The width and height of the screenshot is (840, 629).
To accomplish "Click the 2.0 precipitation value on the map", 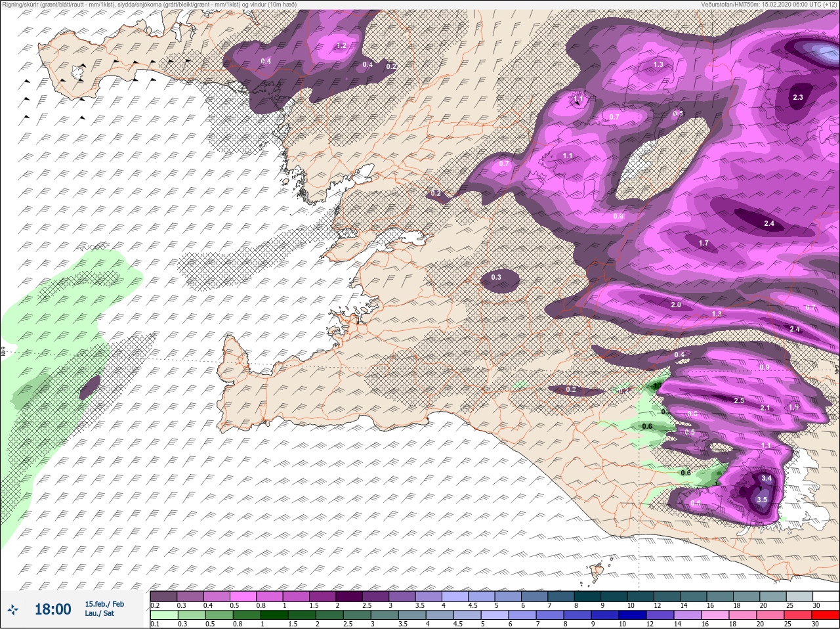I will coord(676,305).
